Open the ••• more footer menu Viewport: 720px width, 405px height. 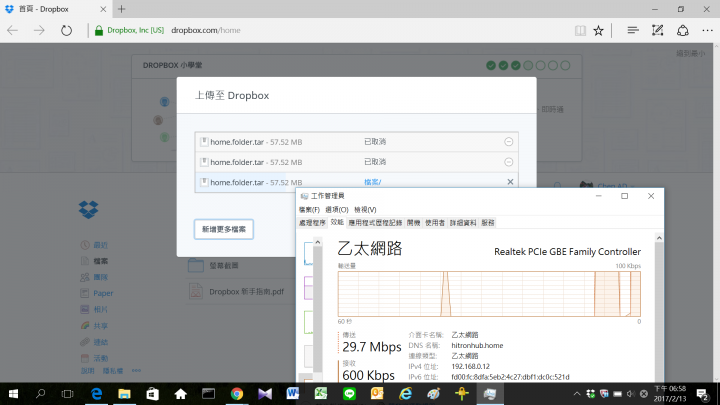(136, 371)
